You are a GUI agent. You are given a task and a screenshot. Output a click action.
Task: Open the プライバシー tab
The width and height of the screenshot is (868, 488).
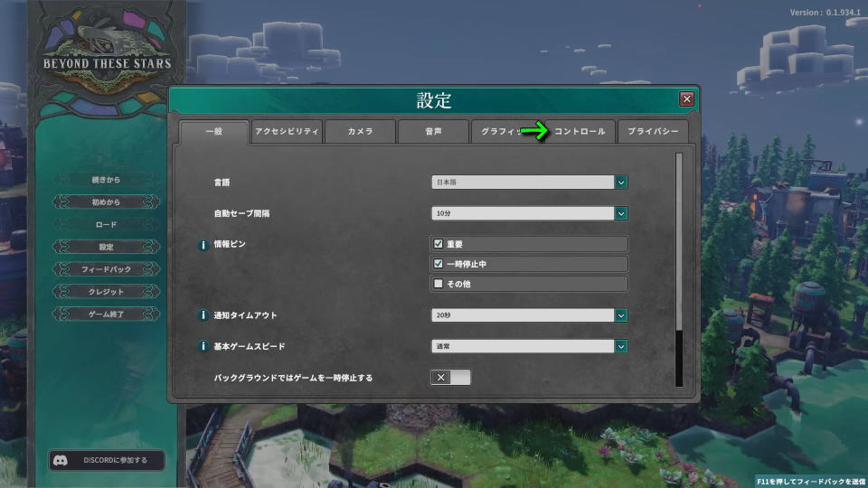[653, 132]
